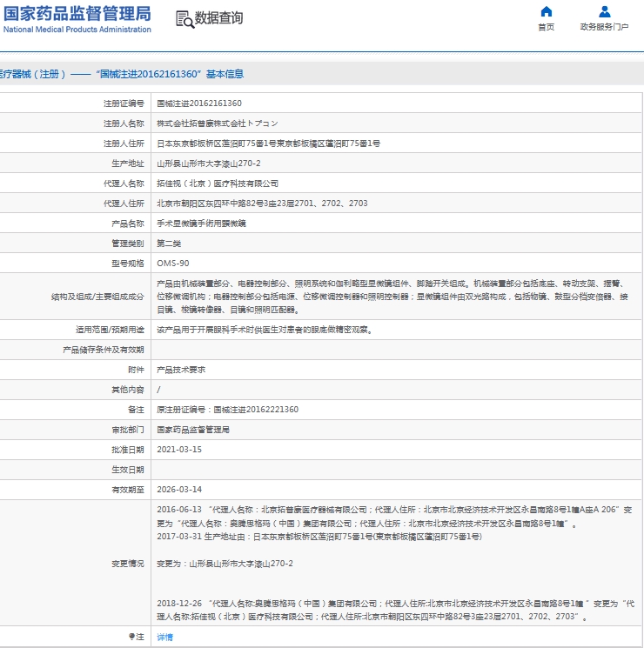Click the 基本信息 page title bar
Image resolution: width=644 pixels, height=648 pixels.
[122, 74]
